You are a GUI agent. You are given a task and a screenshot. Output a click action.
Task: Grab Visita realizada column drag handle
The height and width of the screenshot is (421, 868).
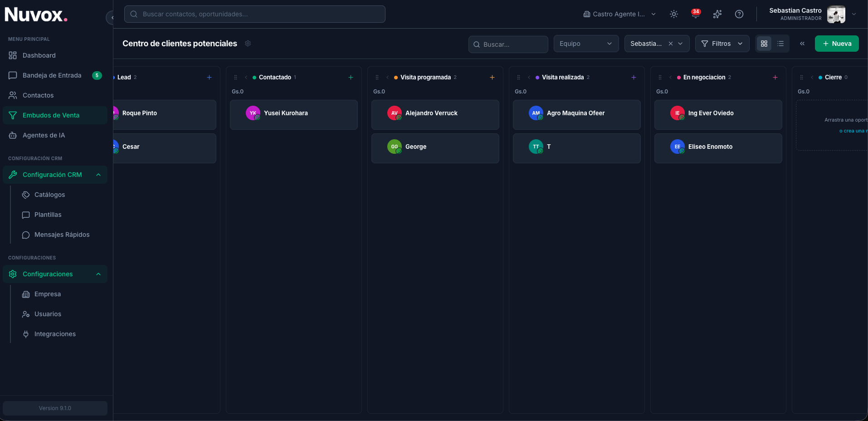[x=518, y=78]
